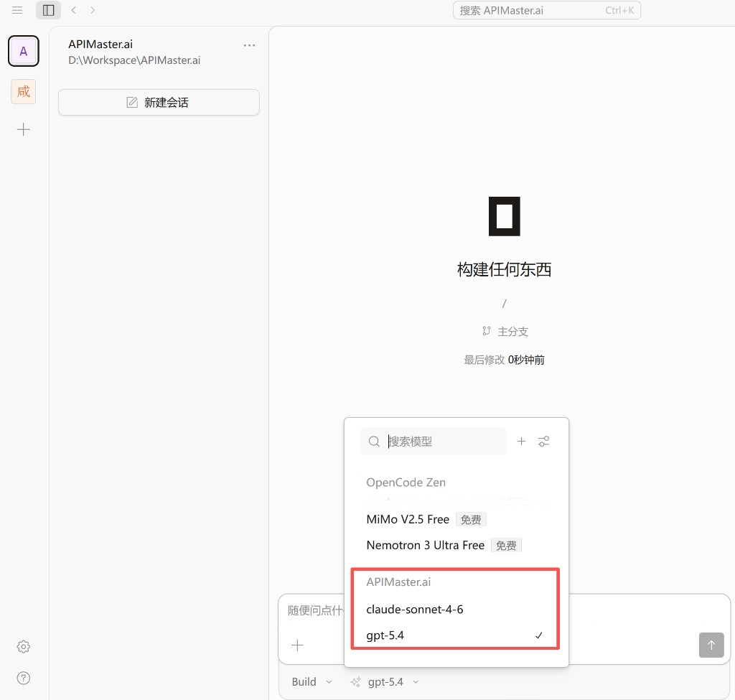Image resolution: width=735 pixels, height=700 pixels.
Task: Attach file via plus in prompt box
Action: tap(297, 645)
